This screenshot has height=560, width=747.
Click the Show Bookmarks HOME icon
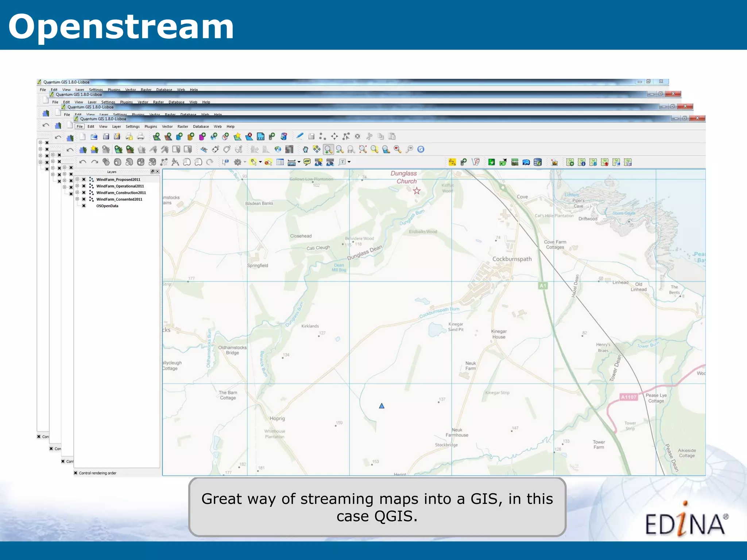tap(330, 162)
